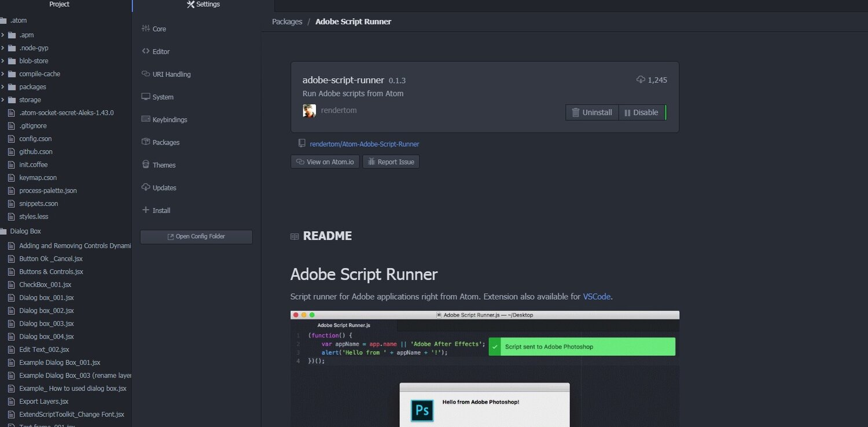
Task: Open .atom-socket-secret-Aleks-1.43.0 file
Action: click(x=66, y=113)
